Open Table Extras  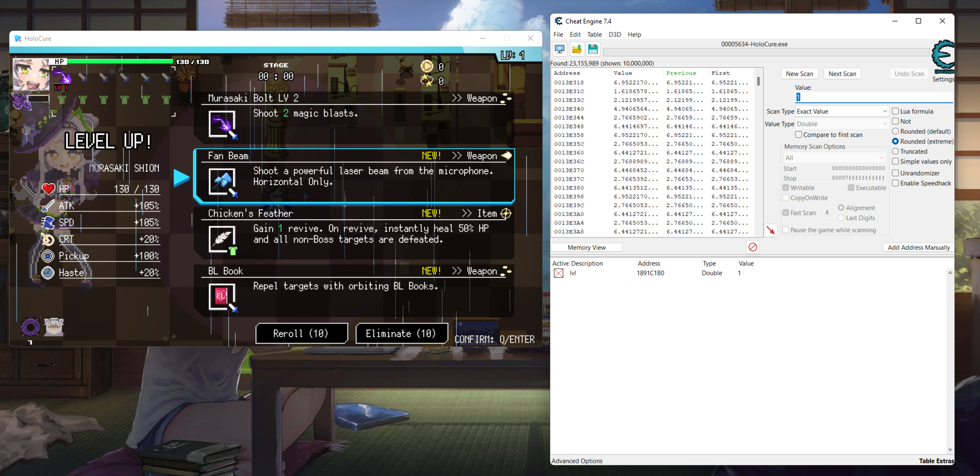pyautogui.click(x=936, y=461)
